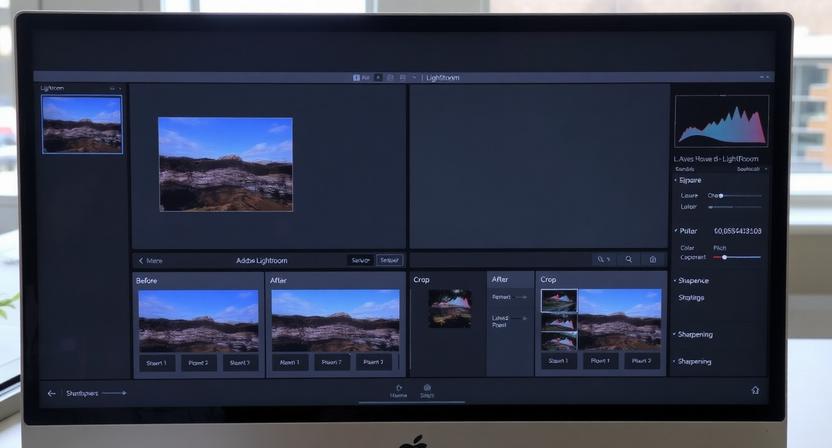
Task: Click the camera icon in right toolbar
Action: [653, 259]
